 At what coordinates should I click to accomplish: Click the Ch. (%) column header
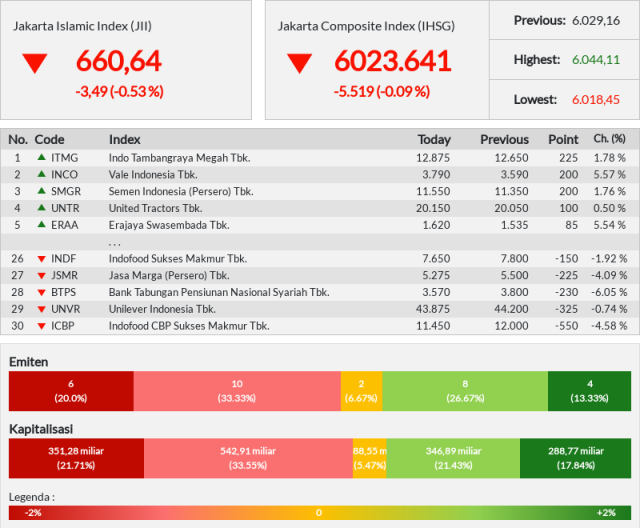tap(609, 139)
